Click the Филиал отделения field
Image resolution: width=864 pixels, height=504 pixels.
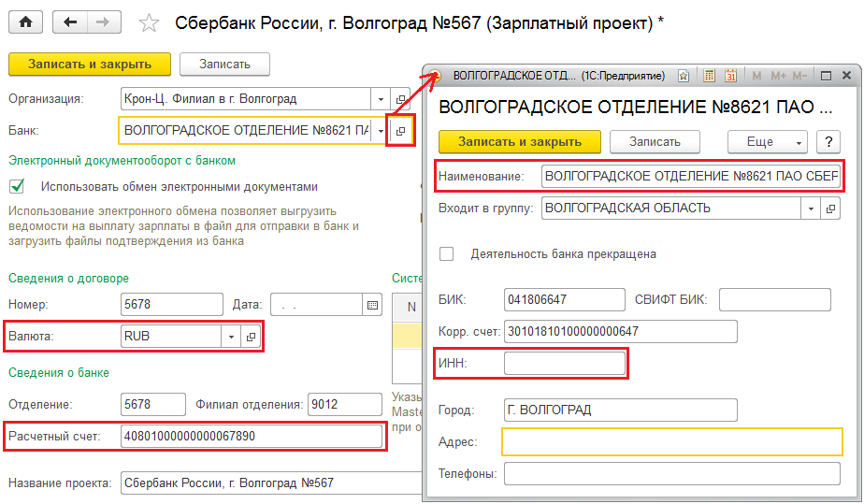[x=344, y=405]
